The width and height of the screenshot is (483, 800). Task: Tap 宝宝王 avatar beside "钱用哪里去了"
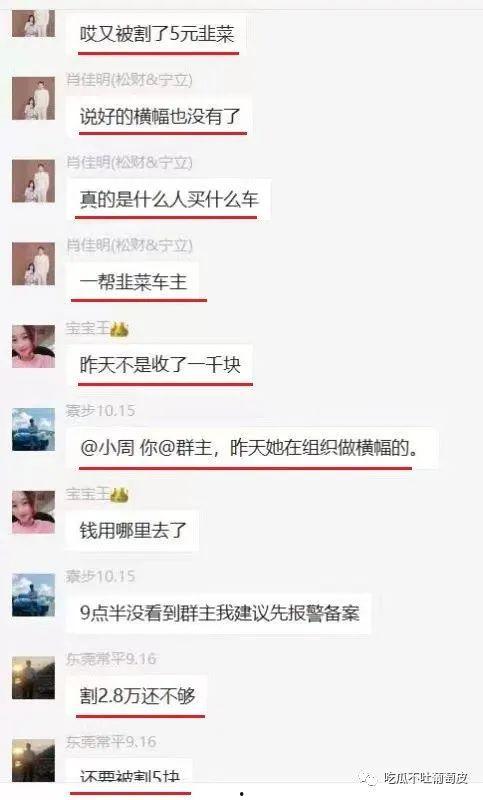pyautogui.click(x=33, y=512)
